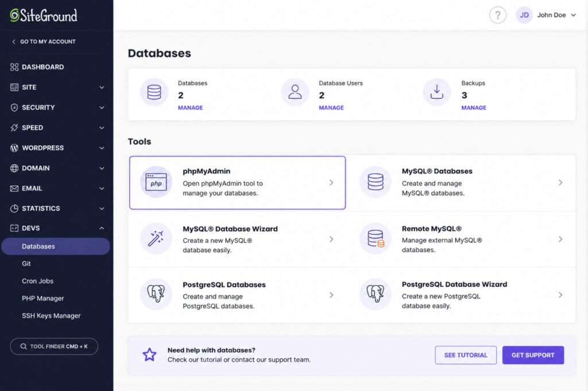
Task: Expand the Security menu chevron
Action: click(102, 107)
